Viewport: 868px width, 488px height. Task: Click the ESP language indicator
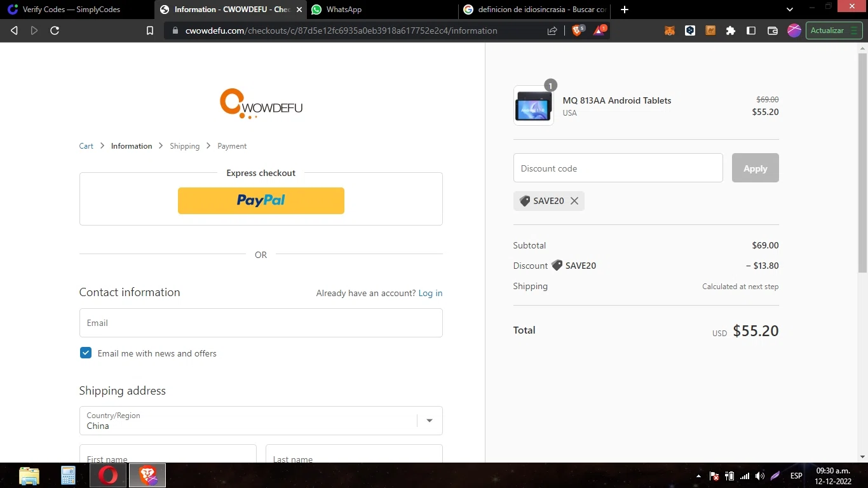click(796, 476)
